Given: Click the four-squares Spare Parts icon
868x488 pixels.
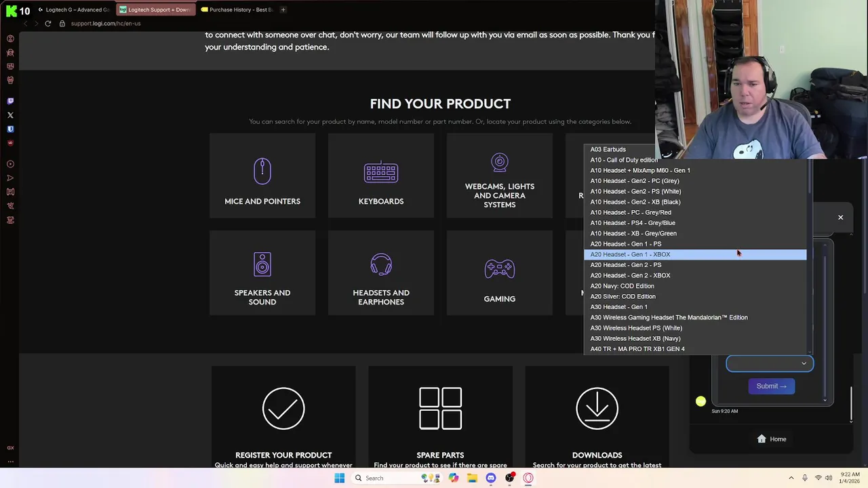Looking at the screenshot, I should click(x=440, y=408).
